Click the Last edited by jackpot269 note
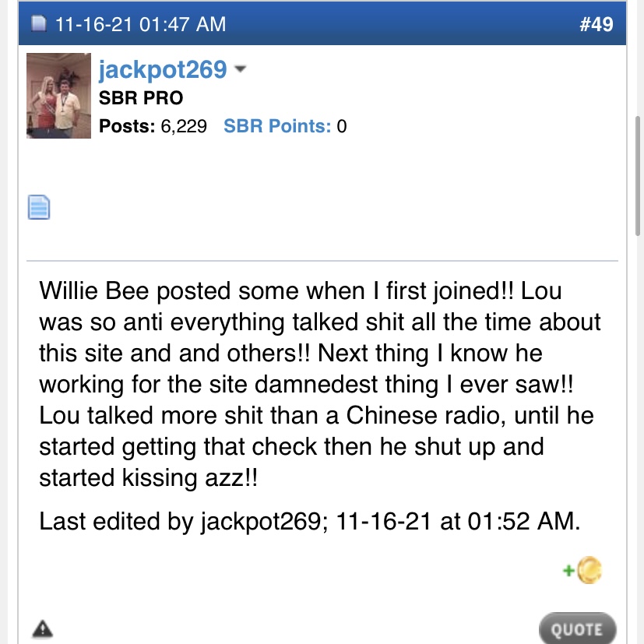The width and height of the screenshot is (644, 644). 310,521
